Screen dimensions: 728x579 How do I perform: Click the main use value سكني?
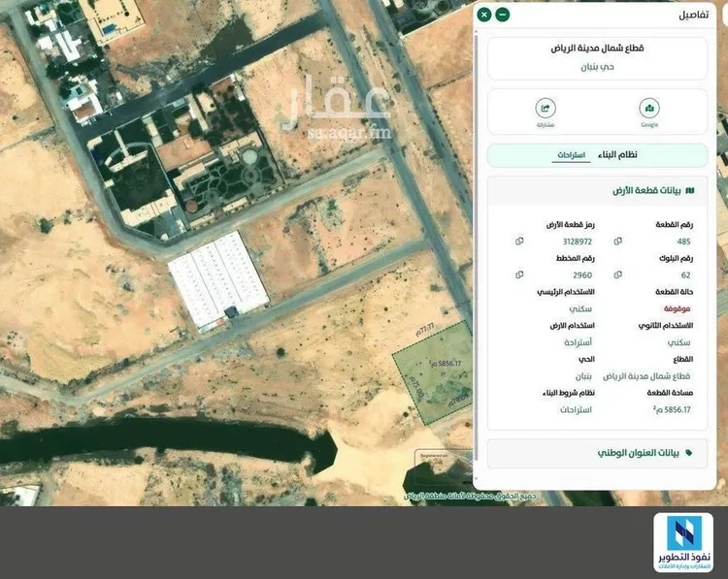(x=580, y=308)
